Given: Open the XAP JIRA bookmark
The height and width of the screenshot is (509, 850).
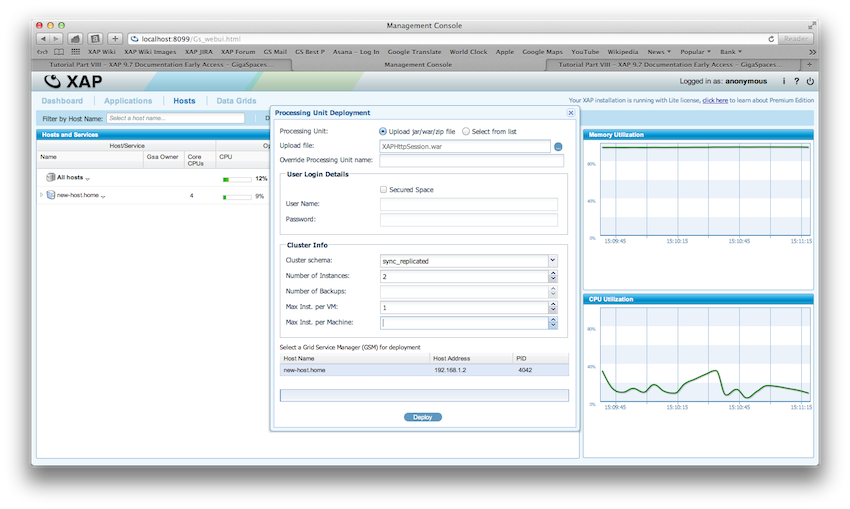Looking at the screenshot, I should [198, 52].
